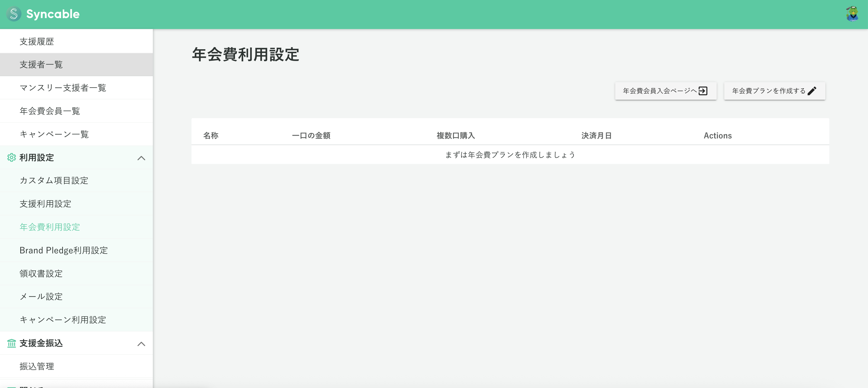The width and height of the screenshot is (868, 388).
Task: Click the pencil icon on 年会費プランを作成する
Action: coord(813,90)
